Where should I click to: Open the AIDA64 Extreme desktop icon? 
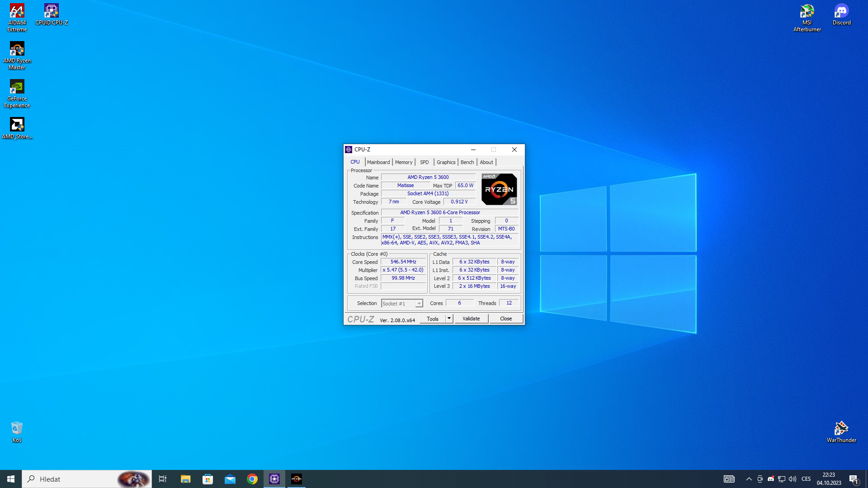(x=17, y=18)
